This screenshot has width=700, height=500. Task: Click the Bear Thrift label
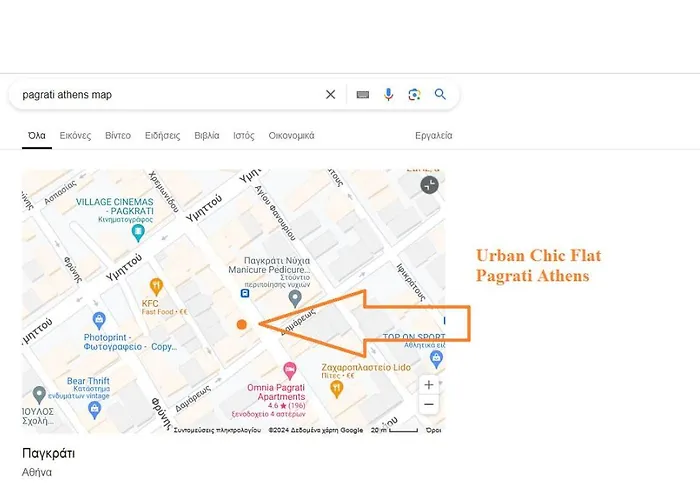click(88, 381)
